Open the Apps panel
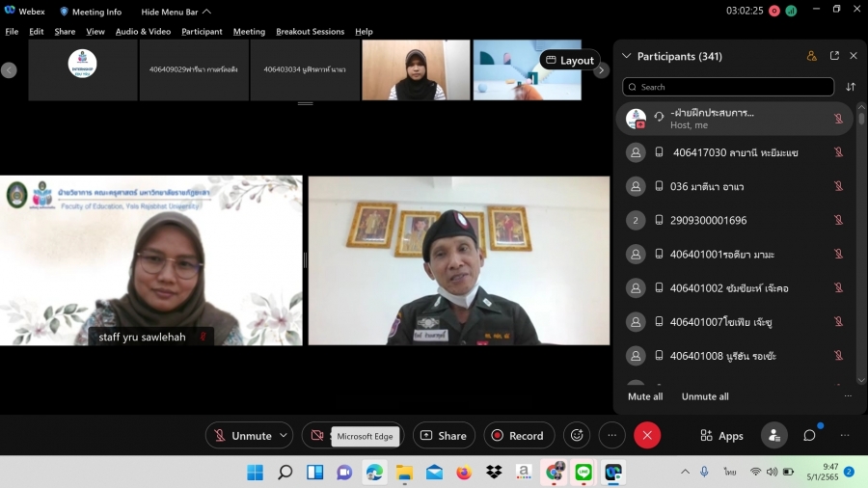 pyautogui.click(x=721, y=436)
